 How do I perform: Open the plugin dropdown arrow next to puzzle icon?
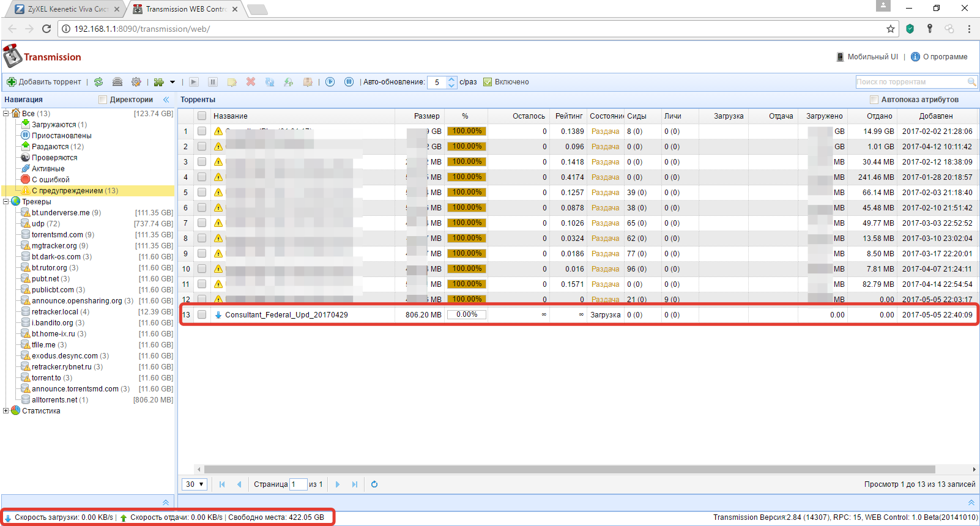pos(173,82)
